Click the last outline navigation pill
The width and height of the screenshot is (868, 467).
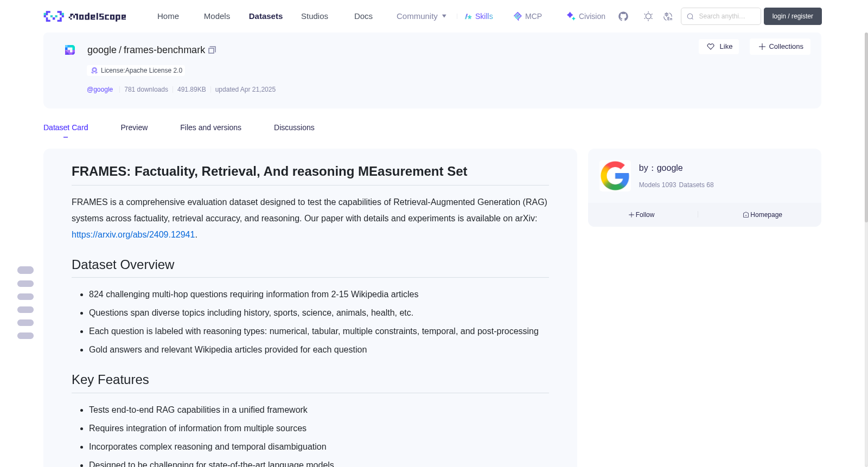(x=25, y=336)
